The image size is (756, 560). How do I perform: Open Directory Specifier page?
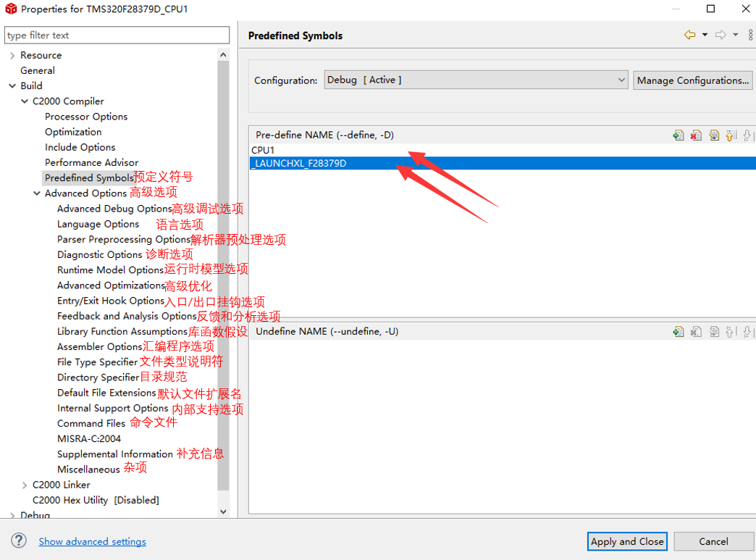98,377
